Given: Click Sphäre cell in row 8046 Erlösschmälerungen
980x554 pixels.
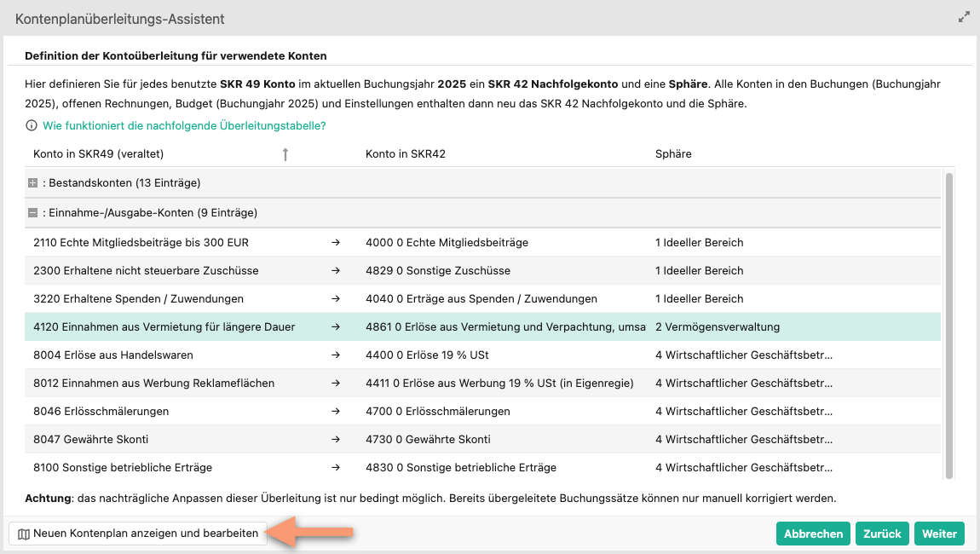Looking at the screenshot, I should click(x=744, y=412).
